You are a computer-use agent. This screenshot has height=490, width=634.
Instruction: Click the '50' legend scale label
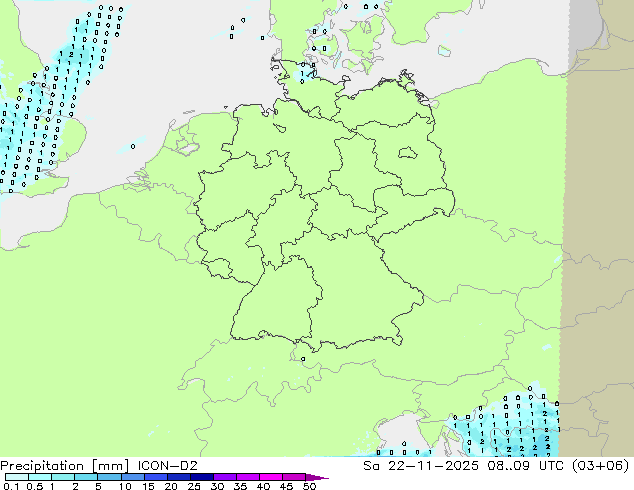[310, 486]
